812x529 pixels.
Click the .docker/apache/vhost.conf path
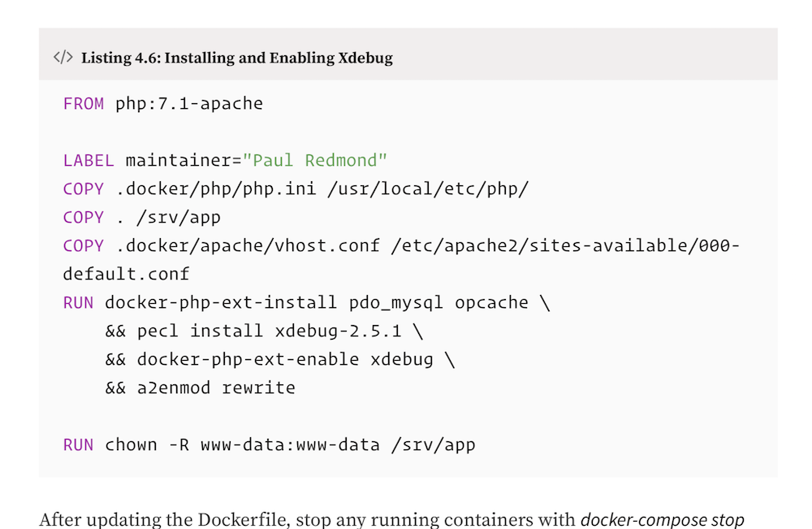click(x=248, y=245)
